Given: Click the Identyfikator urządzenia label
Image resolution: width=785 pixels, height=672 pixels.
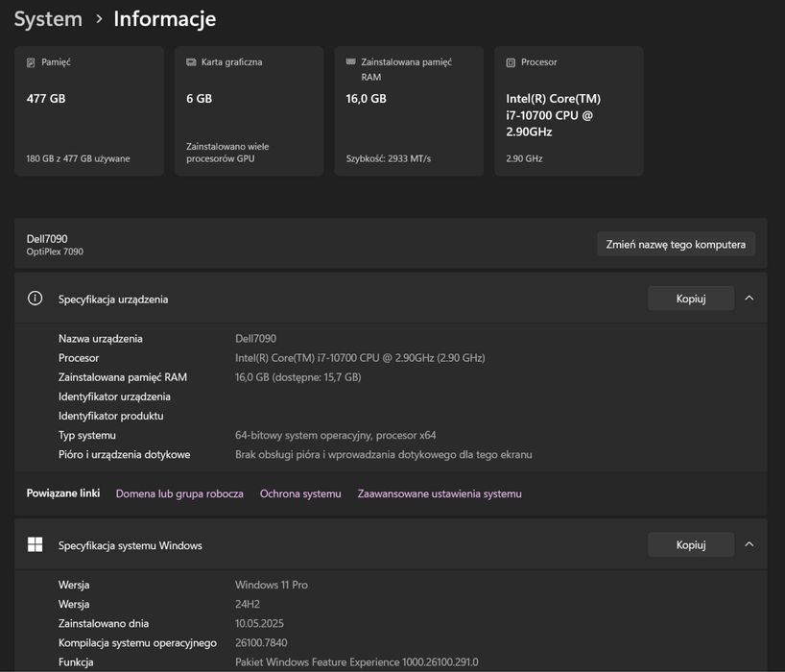Looking at the screenshot, I should coord(114,396).
